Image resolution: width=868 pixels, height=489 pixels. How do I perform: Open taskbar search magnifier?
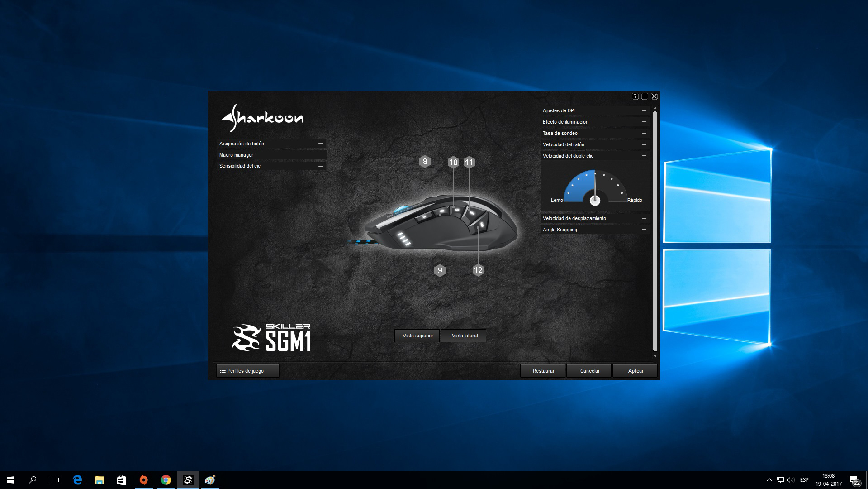click(x=33, y=480)
